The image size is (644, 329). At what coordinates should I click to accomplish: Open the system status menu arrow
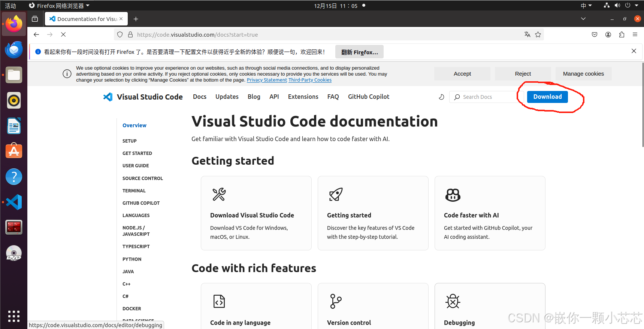pos(637,6)
